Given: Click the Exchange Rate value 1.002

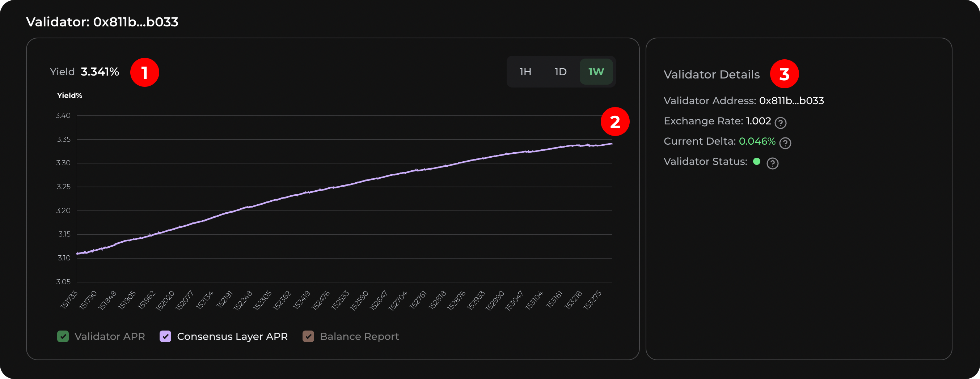Looking at the screenshot, I should (x=758, y=121).
